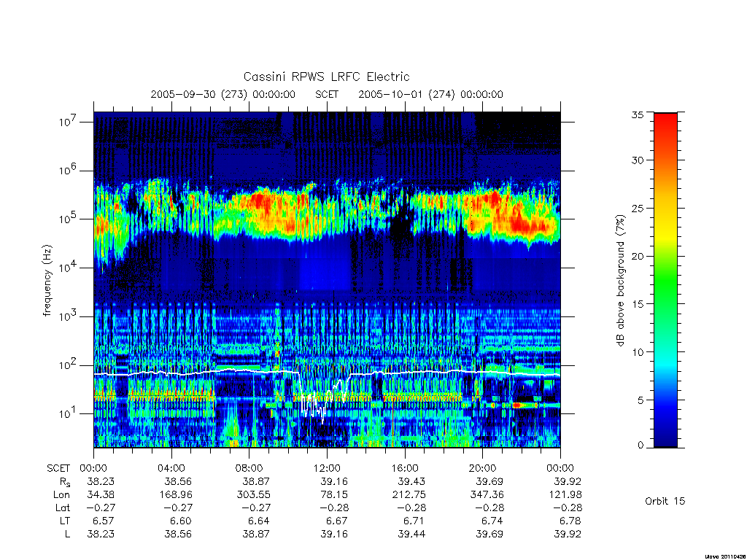This screenshot has width=747, height=560.
Task: Click the 'Lat' row label
Action: pos(63,508)
